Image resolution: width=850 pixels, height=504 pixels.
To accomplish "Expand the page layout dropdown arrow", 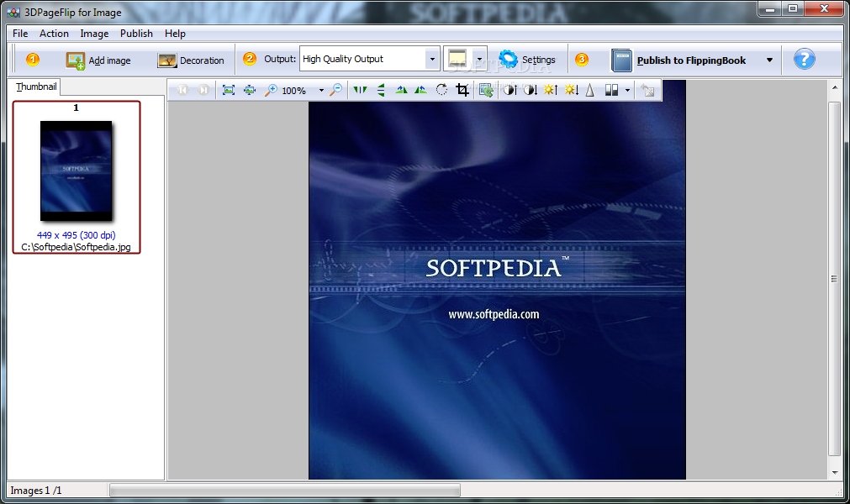I will point(479,59).
